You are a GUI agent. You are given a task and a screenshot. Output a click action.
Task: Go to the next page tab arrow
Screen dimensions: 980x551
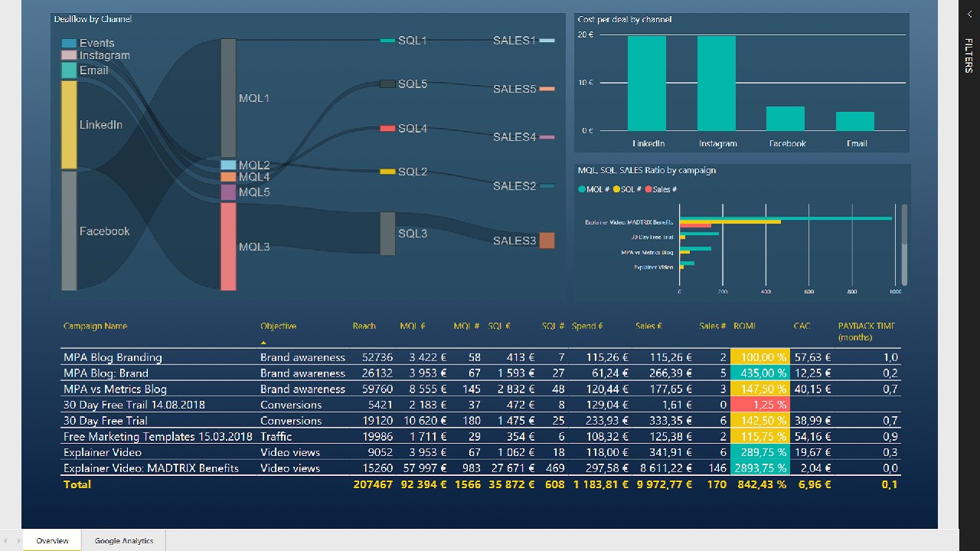click(x=18, y=541)
